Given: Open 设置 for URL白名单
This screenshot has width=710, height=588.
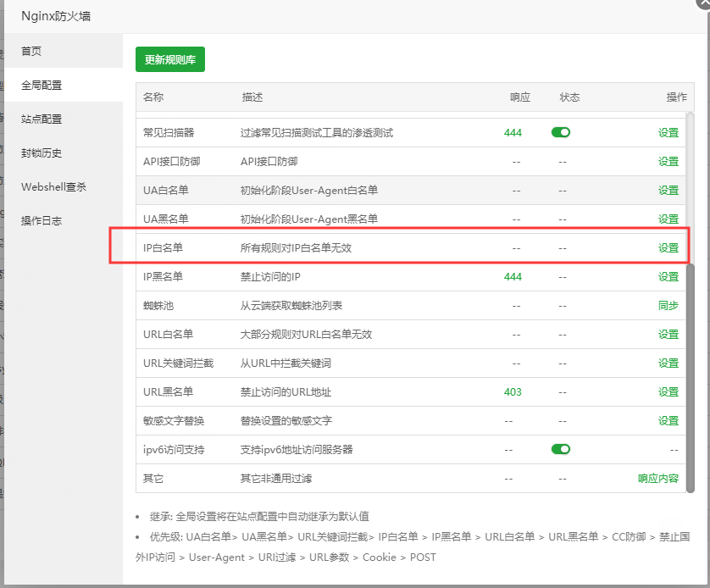Looking at the screenshot, I should 668,334.
